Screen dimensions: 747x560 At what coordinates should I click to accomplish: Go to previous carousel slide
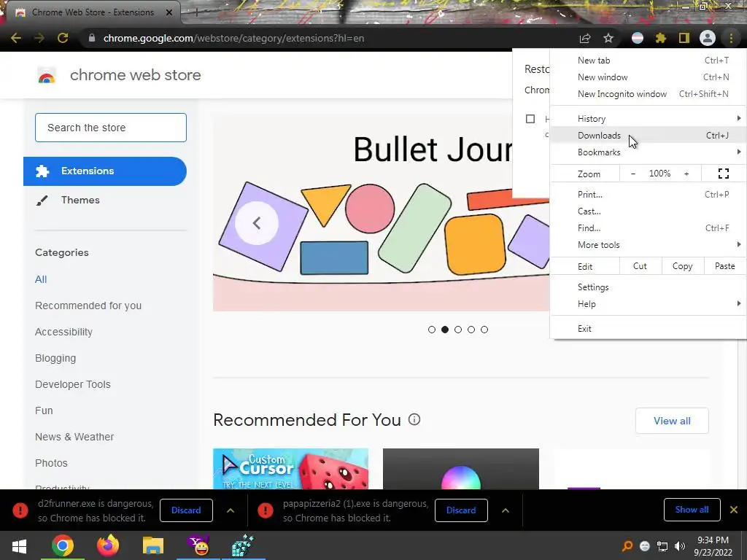pyautogui.click(x=257, y=223)
